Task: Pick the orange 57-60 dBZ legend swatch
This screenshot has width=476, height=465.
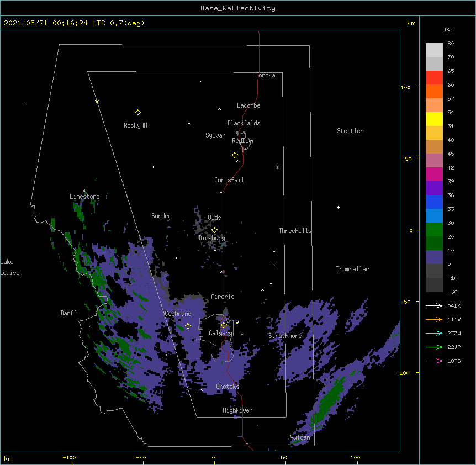Action: tap(434, 91)
